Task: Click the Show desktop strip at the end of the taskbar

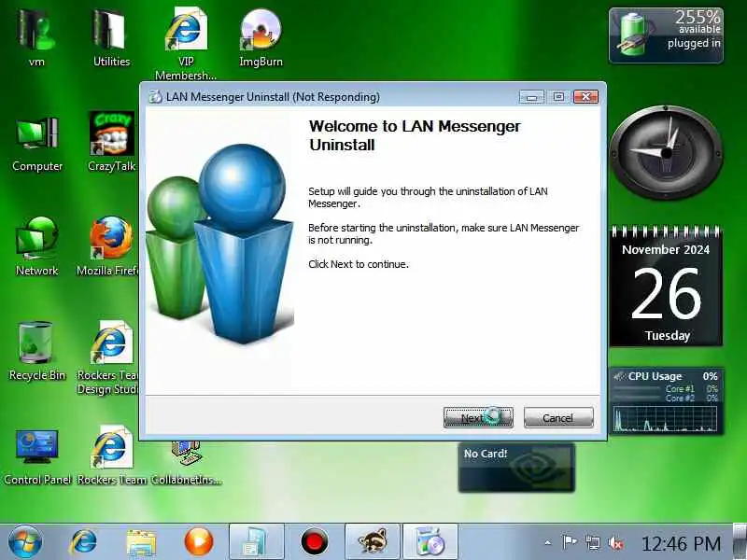Action: pos(740,542)
